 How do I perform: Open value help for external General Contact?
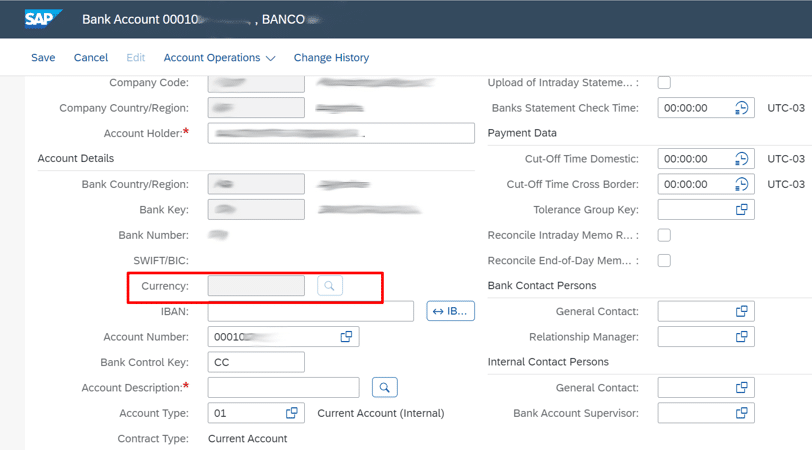tap(741, 312)
